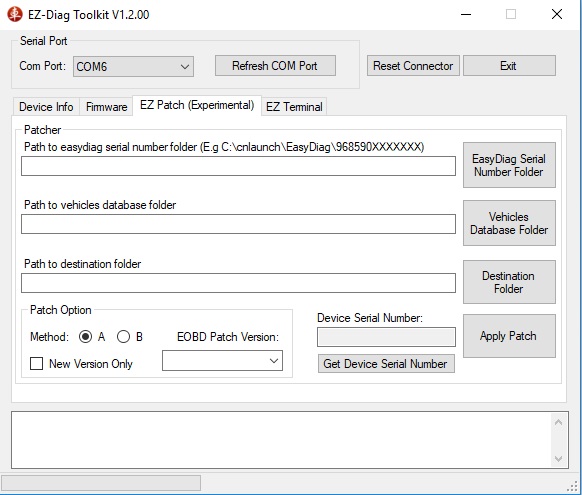Browse for Vehicles Database Folder
The image size is (582, 495).
point(509,223)
